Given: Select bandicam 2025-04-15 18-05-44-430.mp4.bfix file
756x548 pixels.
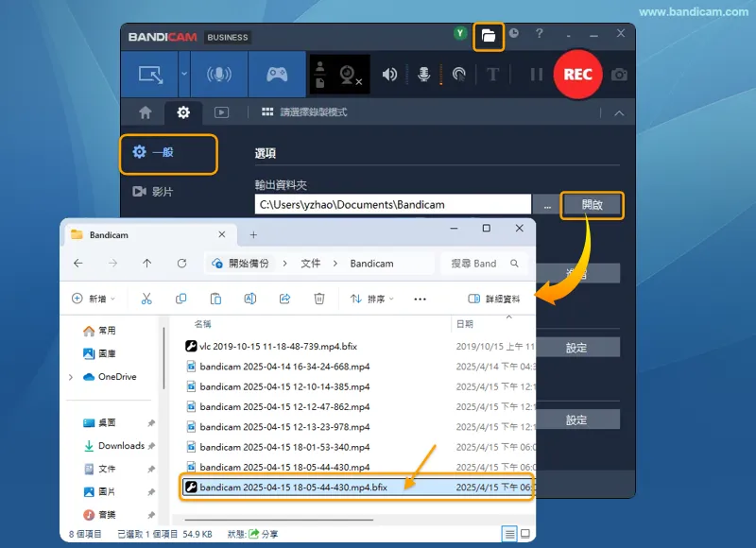Looking at the screenshot, I should click(356, 488).
